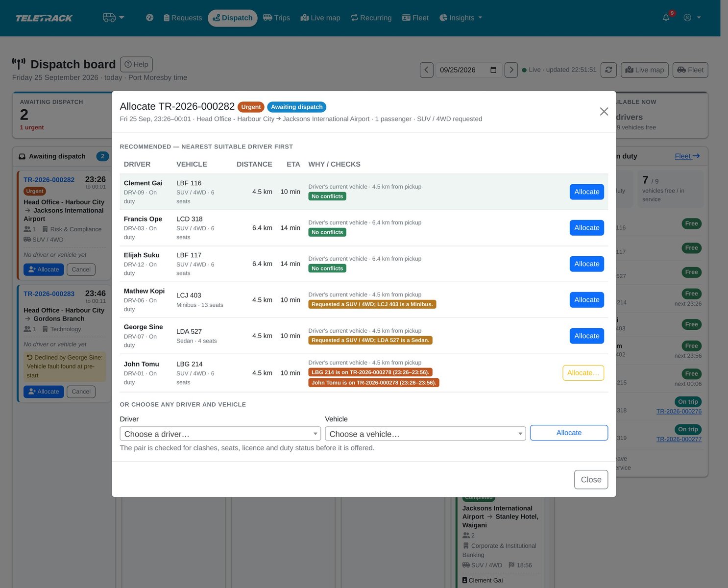Image resolution: width=728 pixels, height=588 pixels.
Task: Click Declined by George Sine note
Action: point(65,367)
